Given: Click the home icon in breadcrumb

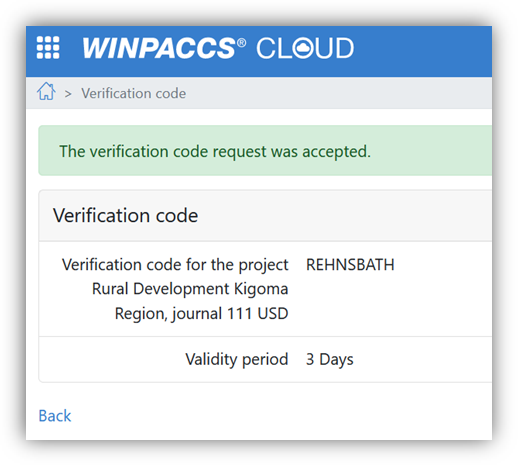Looking at the screenshot, I should point(46,92).
